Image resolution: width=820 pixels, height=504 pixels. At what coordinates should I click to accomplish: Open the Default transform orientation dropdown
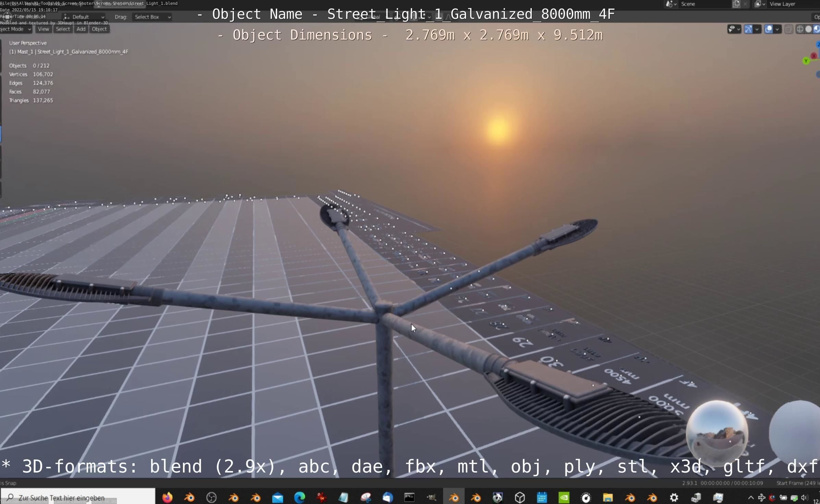click(84, 17)
